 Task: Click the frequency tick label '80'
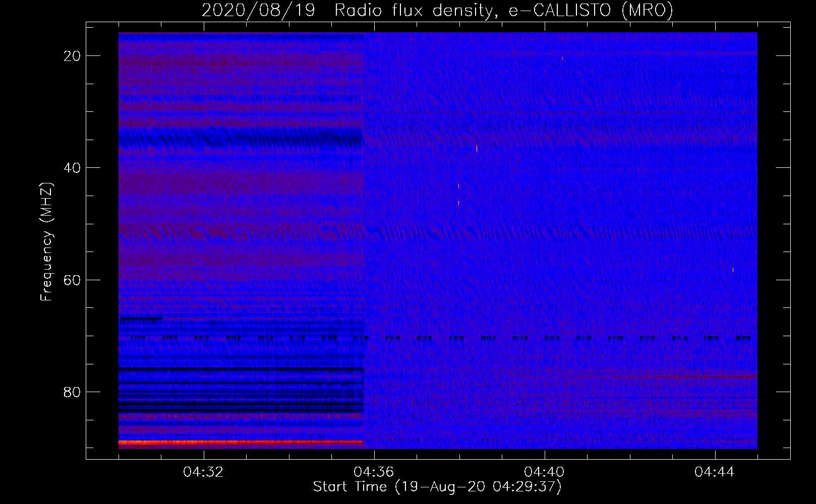[x=73, y=392]
